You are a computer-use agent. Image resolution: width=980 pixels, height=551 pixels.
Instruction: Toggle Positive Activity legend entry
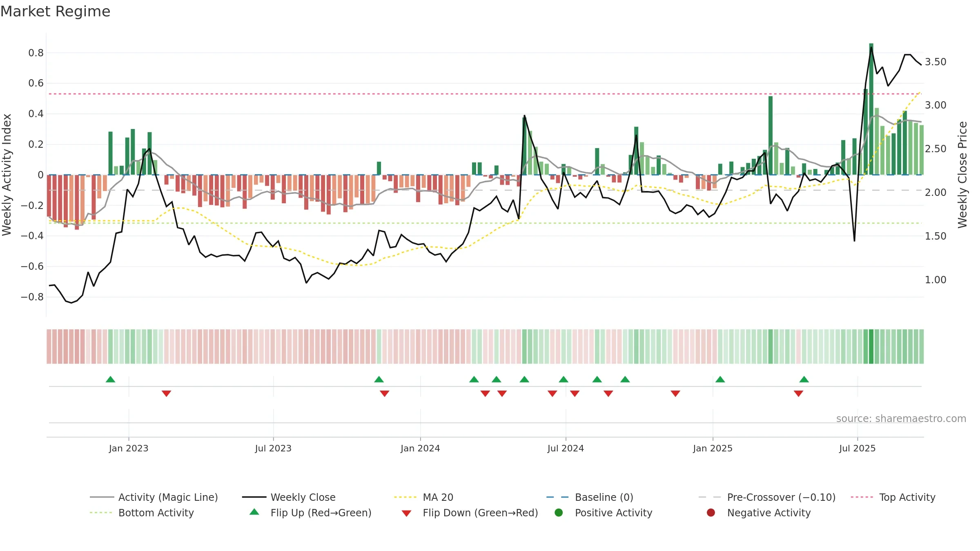pos(603,513)
